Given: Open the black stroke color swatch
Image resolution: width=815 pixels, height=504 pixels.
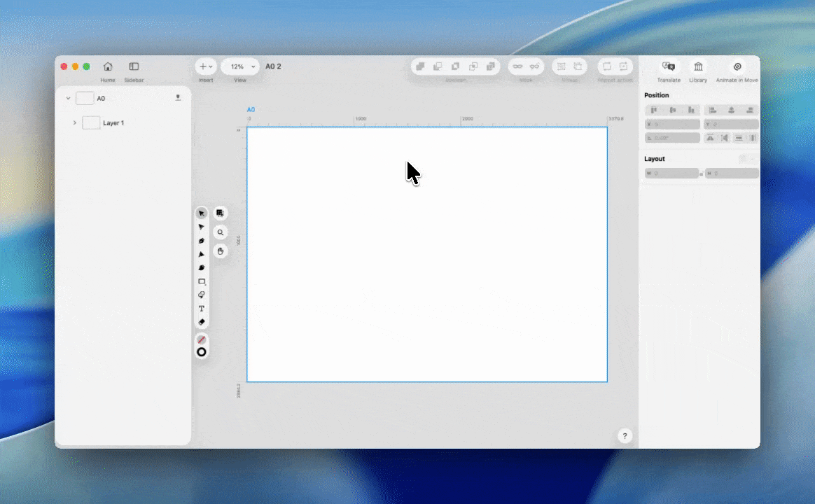Looking at the screenshot, I should click(202, 352).
